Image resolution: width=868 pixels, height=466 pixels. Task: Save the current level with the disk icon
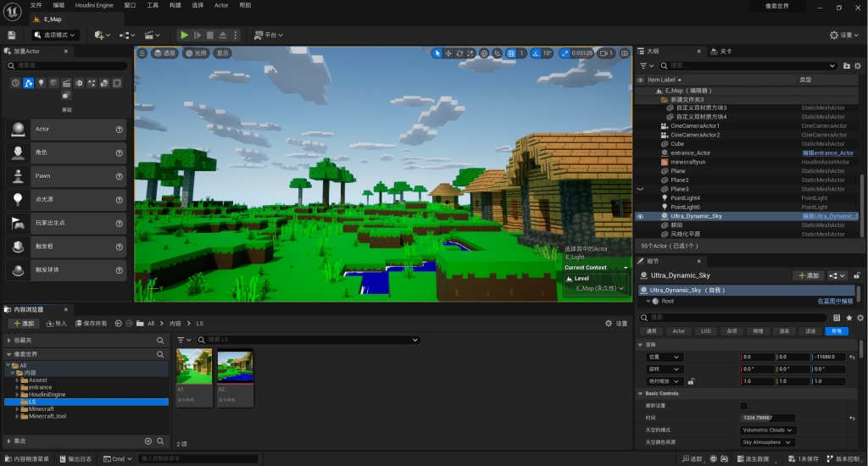[x=12, y=35]
